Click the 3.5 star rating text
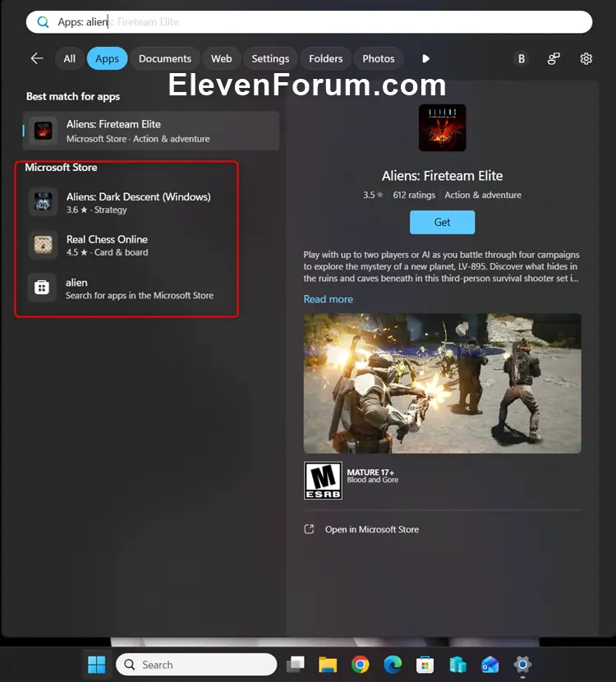The image size is (616, 682). (373, 195)
